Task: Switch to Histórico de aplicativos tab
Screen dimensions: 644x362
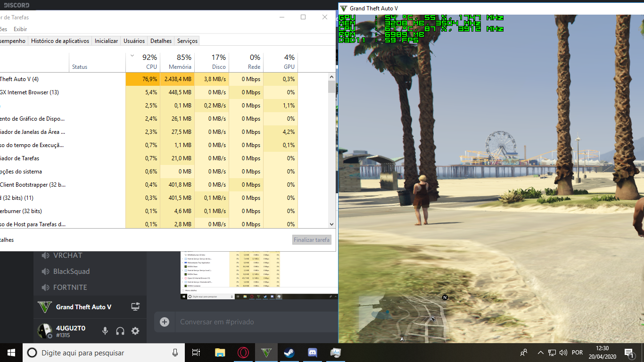Action: [60, 41]
